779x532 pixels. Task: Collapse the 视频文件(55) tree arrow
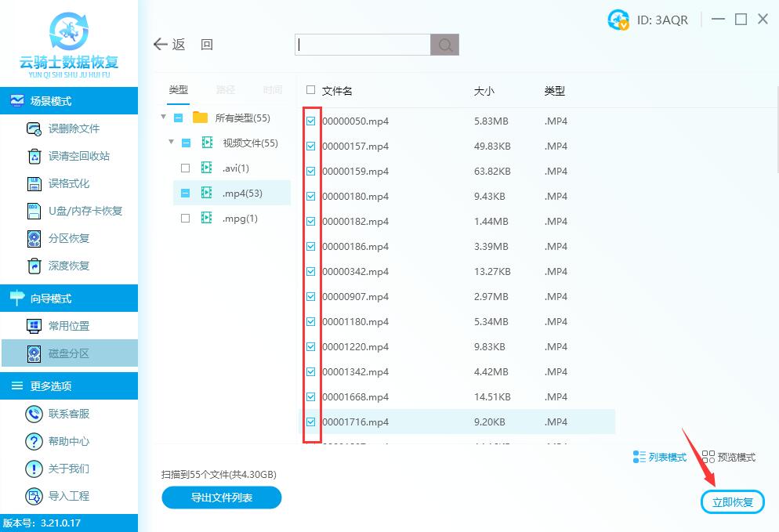tap(170, 143)
